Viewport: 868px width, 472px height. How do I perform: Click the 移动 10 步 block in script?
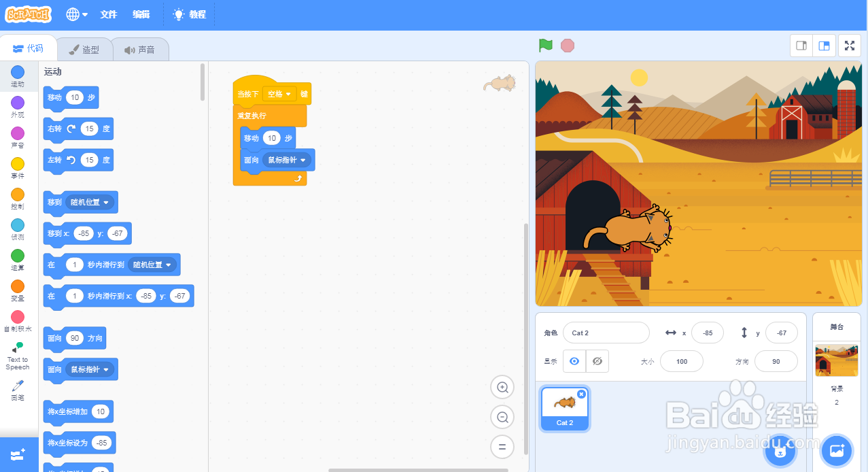coord(252,138)
